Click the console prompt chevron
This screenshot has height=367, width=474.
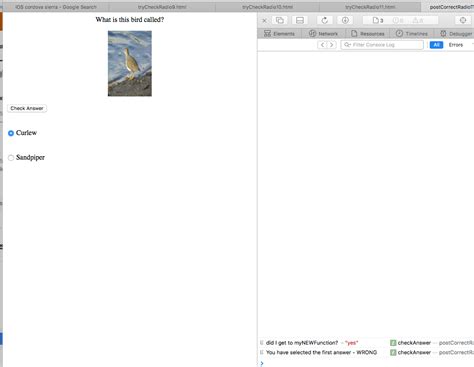pyautogui.click(x=262, y=363)
